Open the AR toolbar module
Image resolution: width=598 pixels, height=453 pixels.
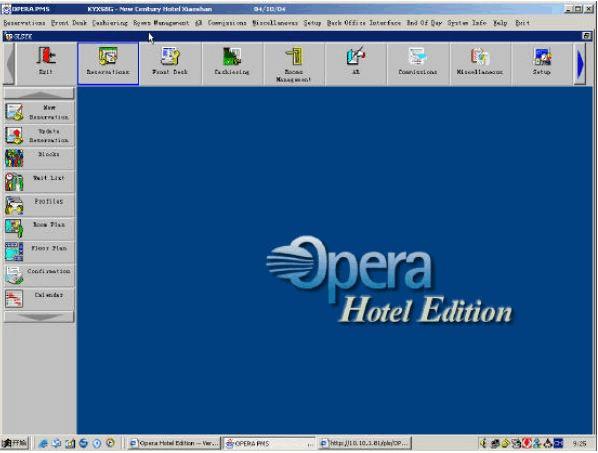coord(356,63)
